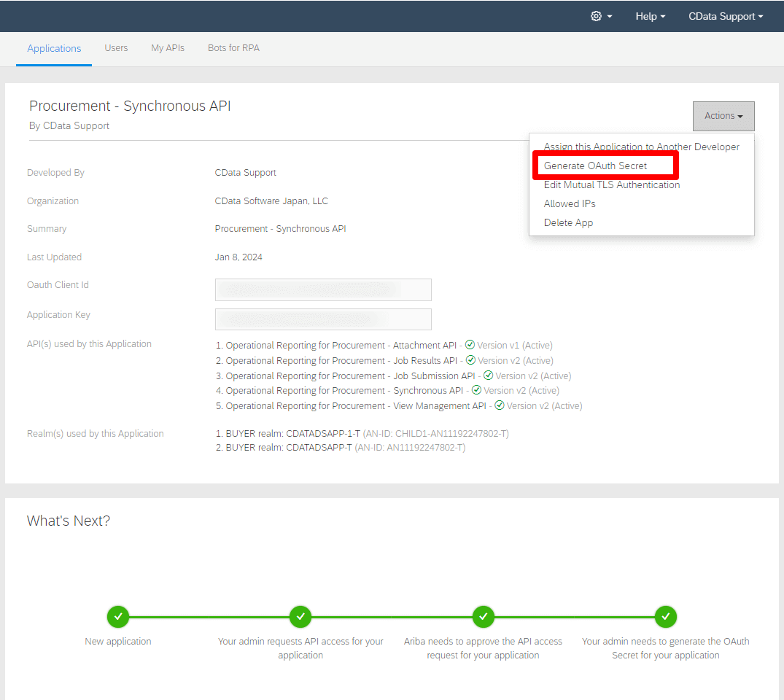
Task: Click the Application Key field
Action: (323, 319)
